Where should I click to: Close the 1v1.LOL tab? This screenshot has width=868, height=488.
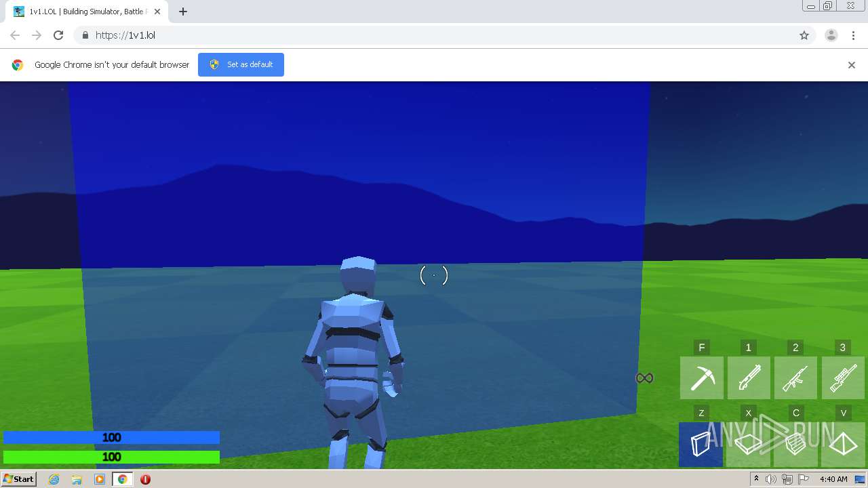tap(157, 12)
